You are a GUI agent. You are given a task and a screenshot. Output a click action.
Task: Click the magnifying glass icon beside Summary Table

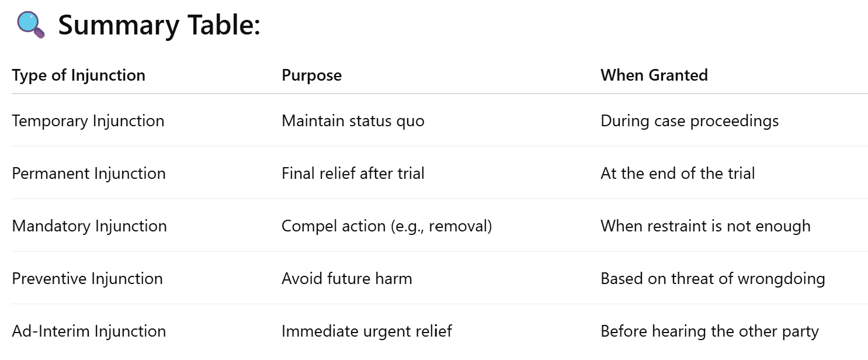(31, 25)
